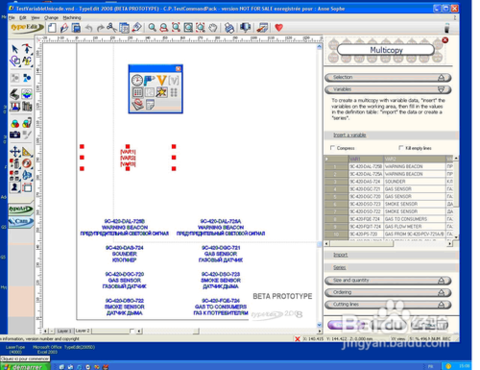This screenshot has height=370, width=480.
Task: Click the undo arrow in toolbar
Action: [88, 28]
